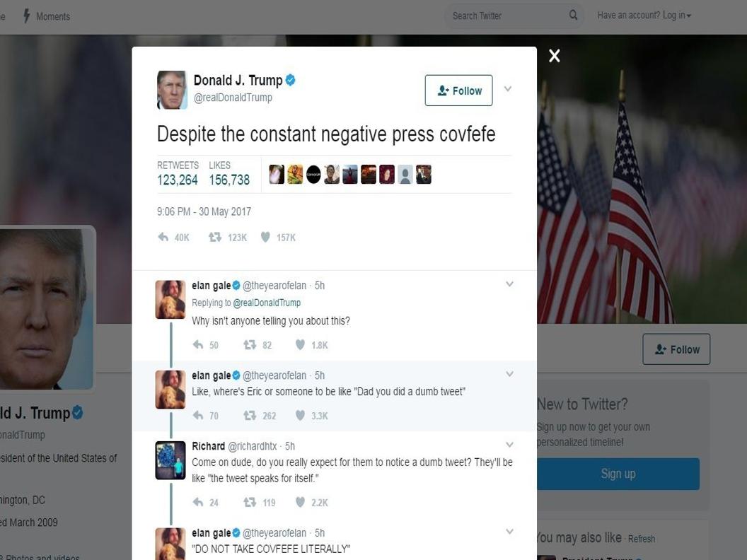747x560 pixels.
Task: Retweet the "Dad you did a dumb tweet" reply
Action: pyautogui.click(x=250, y=415)
